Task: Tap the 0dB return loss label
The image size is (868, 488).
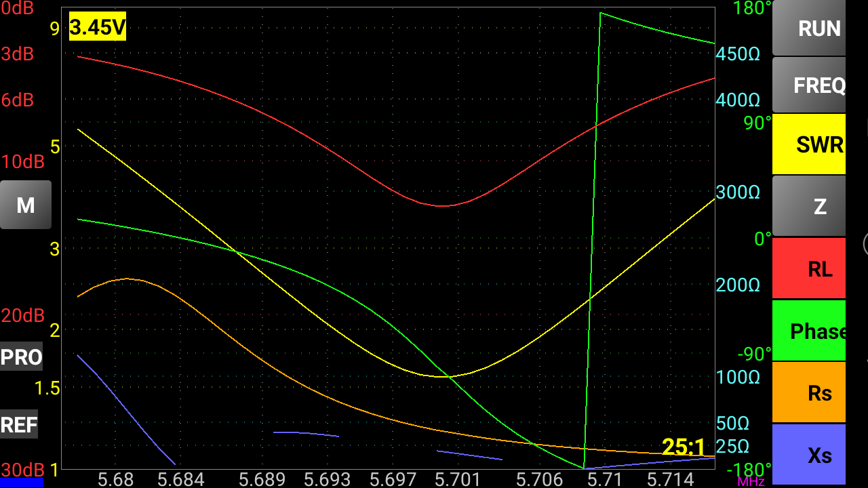Action: pyautogui.click(x=18, y=7)
